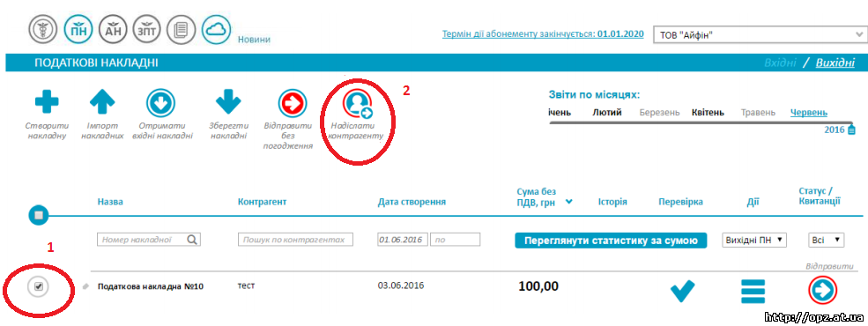The width and height of the screenshot is (868, 326).
Task: Open the documents pages icon
Action: click(181, 30)
